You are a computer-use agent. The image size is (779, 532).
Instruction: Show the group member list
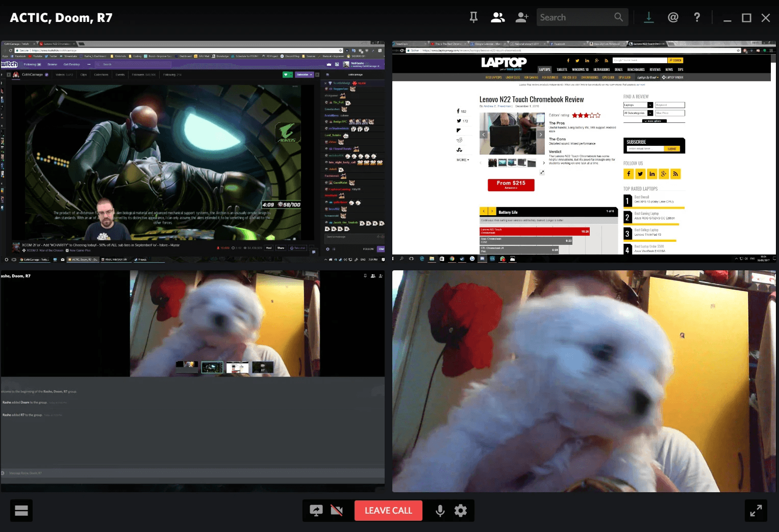[x=497, y=17]
